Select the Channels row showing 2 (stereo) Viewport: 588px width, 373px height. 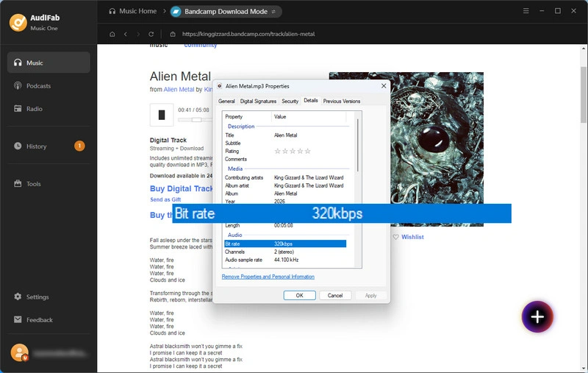(x=285, y=252)
